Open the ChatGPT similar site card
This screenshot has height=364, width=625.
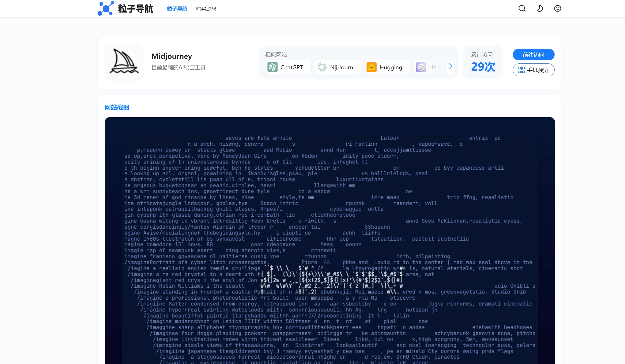click(x=288, y=67)
